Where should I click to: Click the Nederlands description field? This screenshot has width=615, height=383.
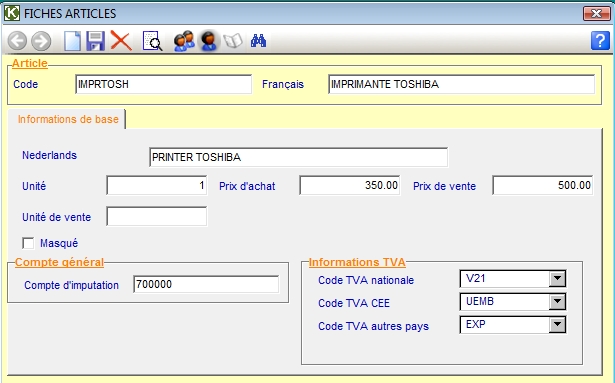pyautogui.click(x=298, y=157)
